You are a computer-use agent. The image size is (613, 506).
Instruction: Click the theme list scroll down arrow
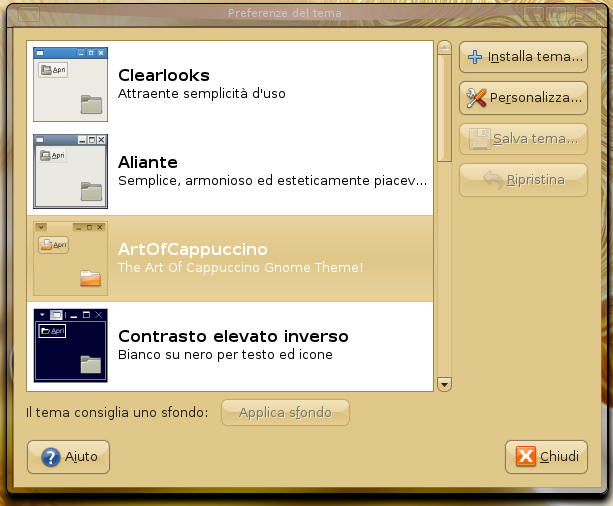click(x=445, y=384)
